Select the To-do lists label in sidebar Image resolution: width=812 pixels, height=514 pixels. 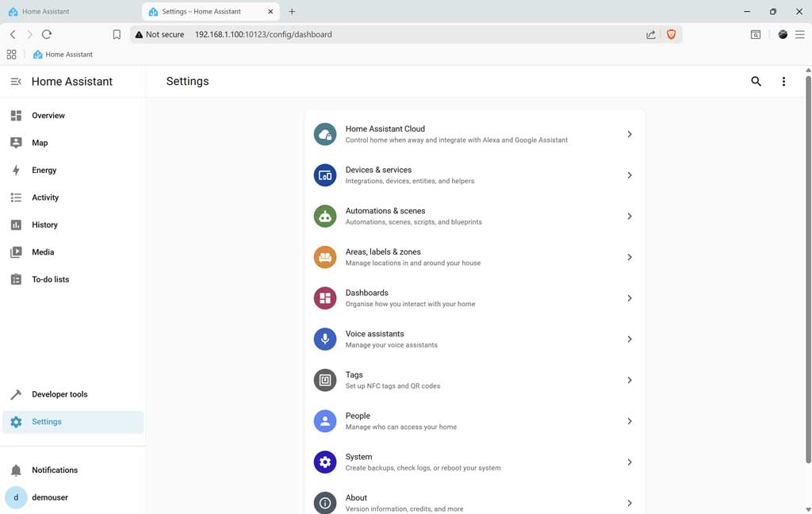pyautogui.click(x=50, y=279)
